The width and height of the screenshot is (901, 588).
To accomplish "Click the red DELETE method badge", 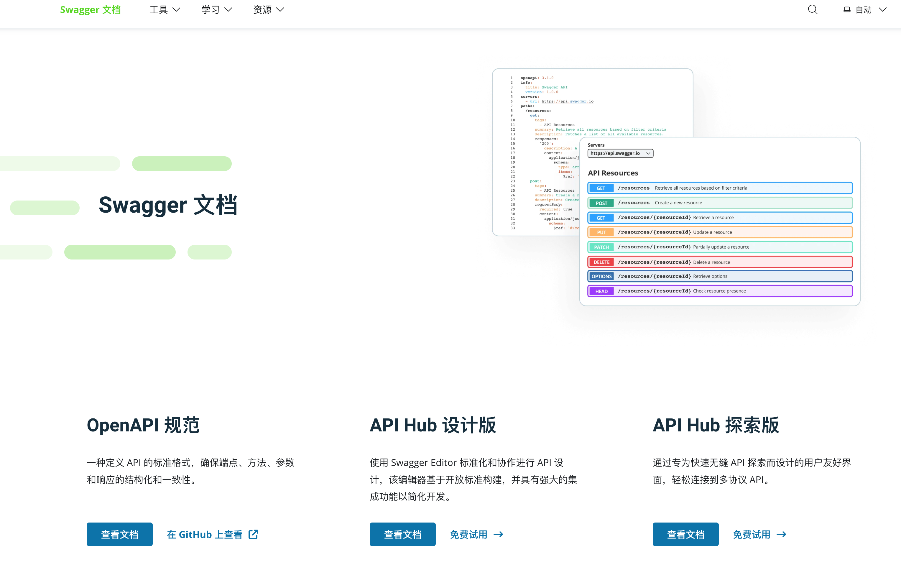I will click(601, 262).
